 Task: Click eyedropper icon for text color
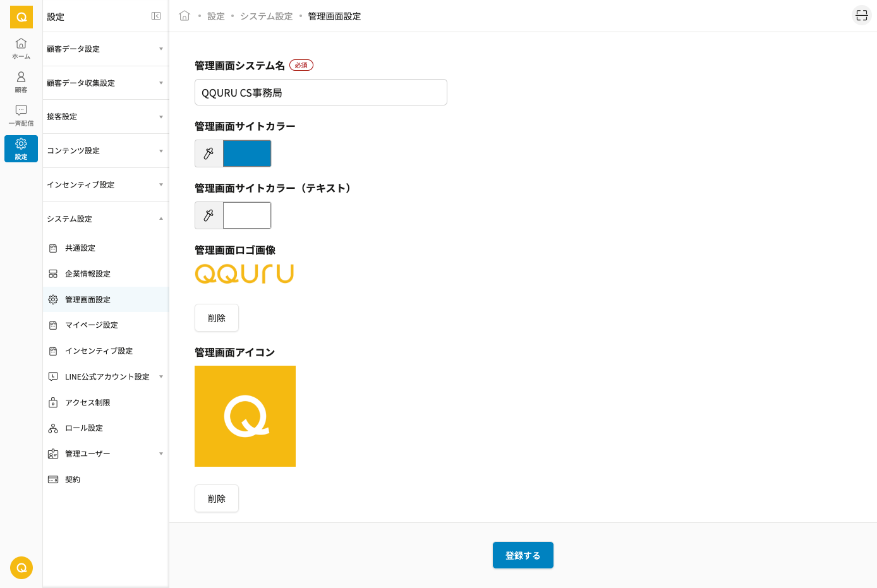pyautogui.click(x=209, y=215)
